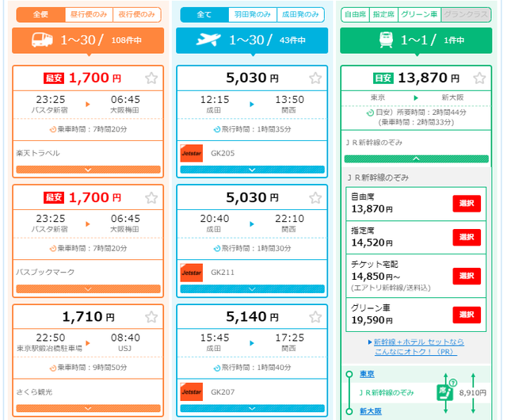
Task: Toggle favorite star on 12:15 成田 flight
Action: tap(315, 78)
